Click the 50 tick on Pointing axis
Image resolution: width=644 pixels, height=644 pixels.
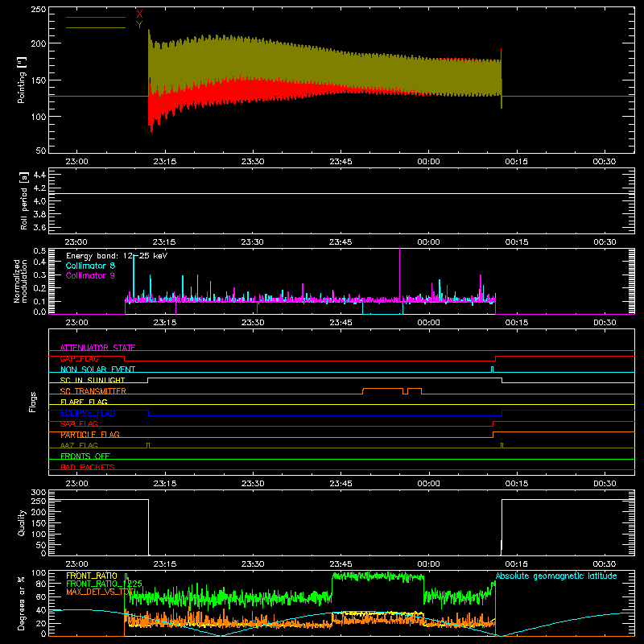[41, 151]
